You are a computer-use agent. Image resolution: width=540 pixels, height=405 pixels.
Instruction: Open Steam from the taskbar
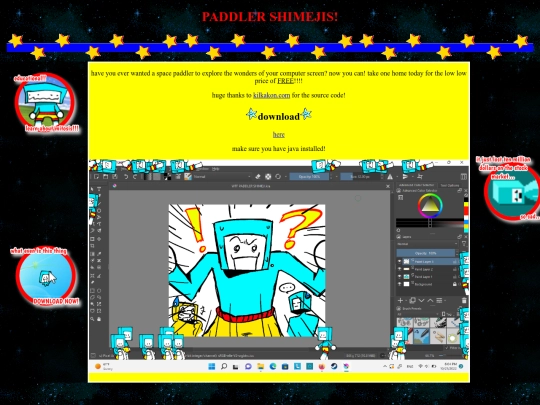point(334,366)
